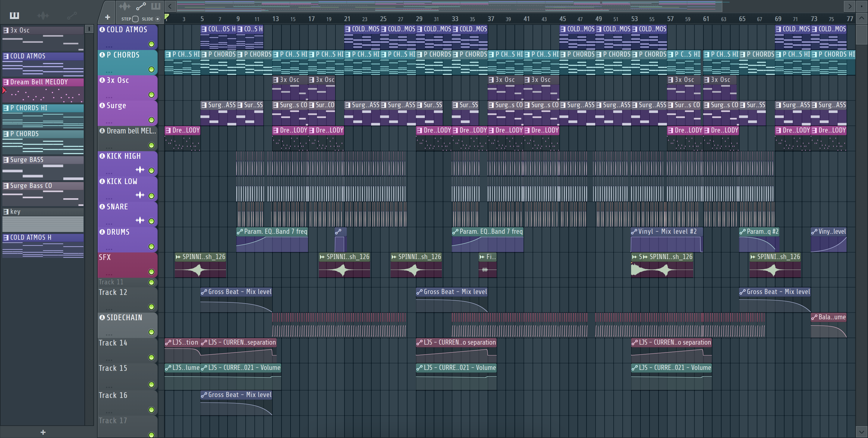The width and height of the screenshot is (868, 438).
Task: Click the up arrow on the vertical scrollbar
Action: (862, 18)
